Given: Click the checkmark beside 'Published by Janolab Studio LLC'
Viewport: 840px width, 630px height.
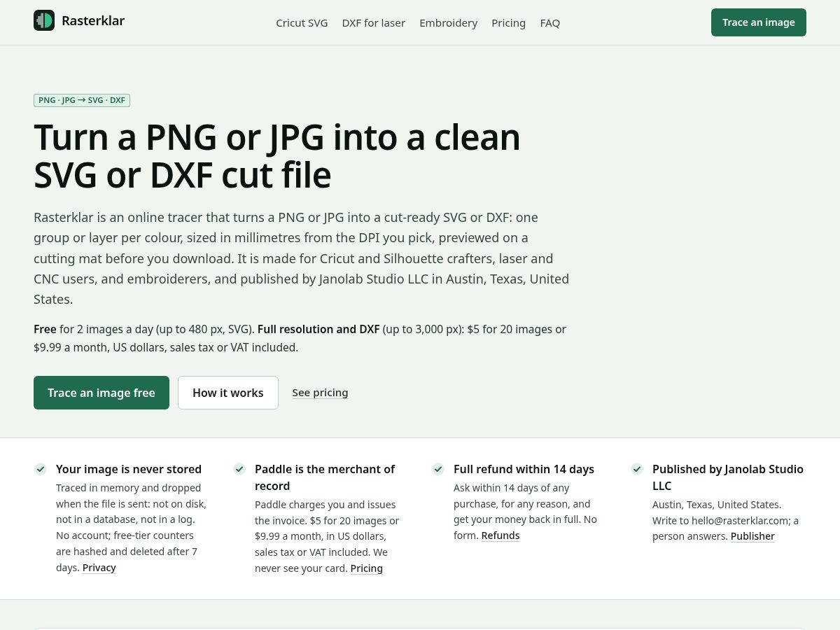Looking at the screenshot, I should (x=637, y=469).
